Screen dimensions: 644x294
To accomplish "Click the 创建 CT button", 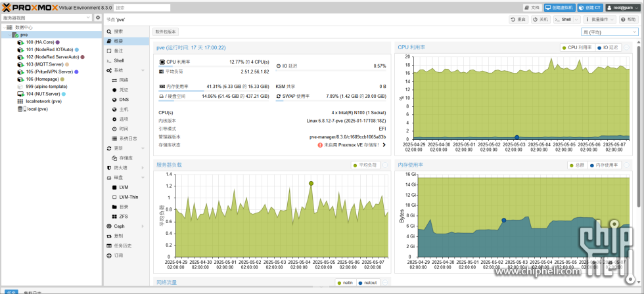I will (590, 7).
